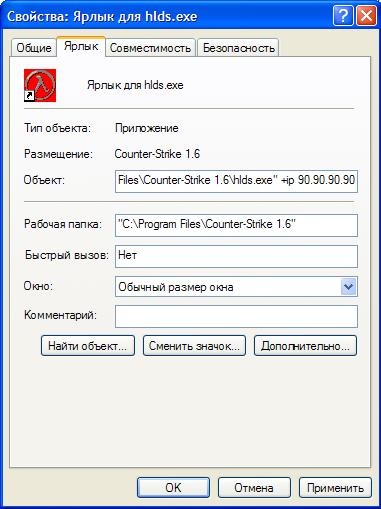Click the Counter-Strike 1.6 placement value

(x=157, y=154)
